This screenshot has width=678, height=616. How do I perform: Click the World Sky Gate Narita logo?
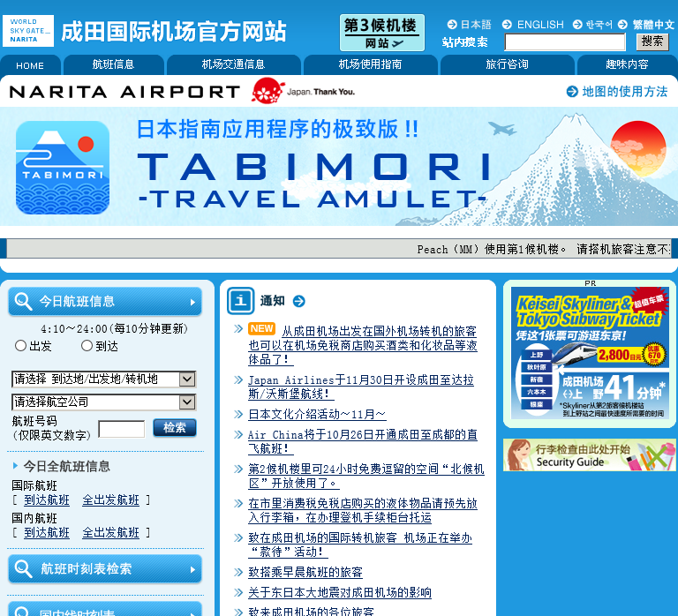click(x=28, y=31)
